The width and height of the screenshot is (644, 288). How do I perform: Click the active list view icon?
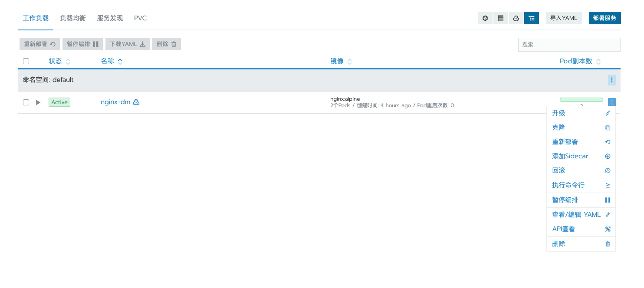tap(531, 18)
